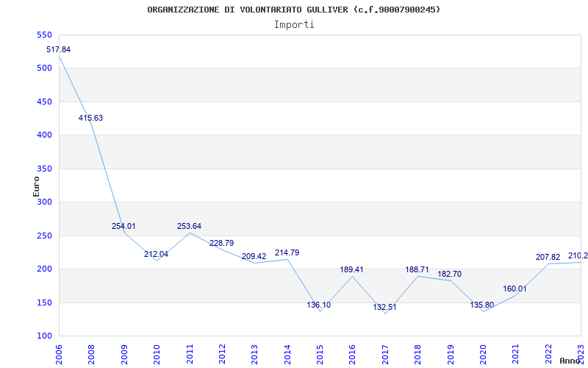588x368 pixels.
Task: Click the 2017 year tick label
Action: pyautogui.click(x=385, y=355)
